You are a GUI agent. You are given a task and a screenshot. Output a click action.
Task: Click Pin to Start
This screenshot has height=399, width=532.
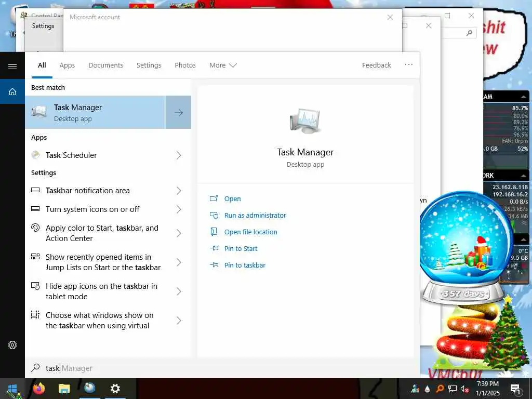241,249
